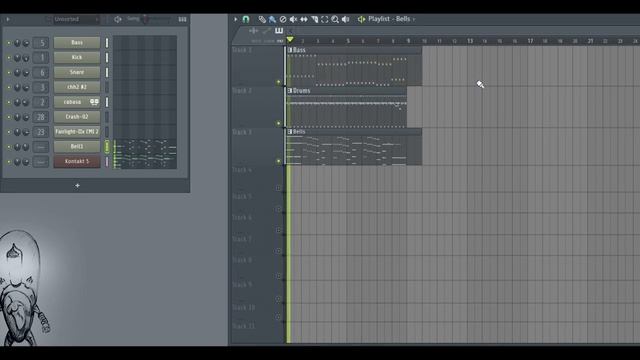Select the Select tool in playlist toolbar
Viewport: 640px width, 360px height.
[x=324, y=19]
